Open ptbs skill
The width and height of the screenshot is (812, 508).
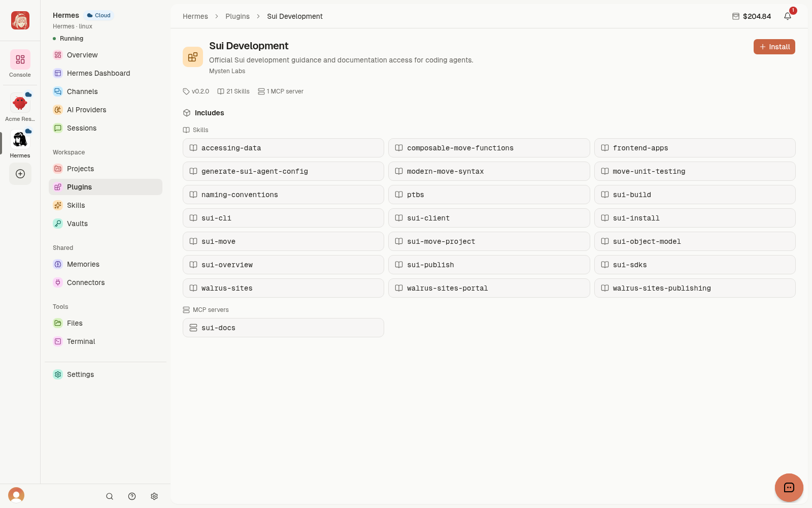489,195
